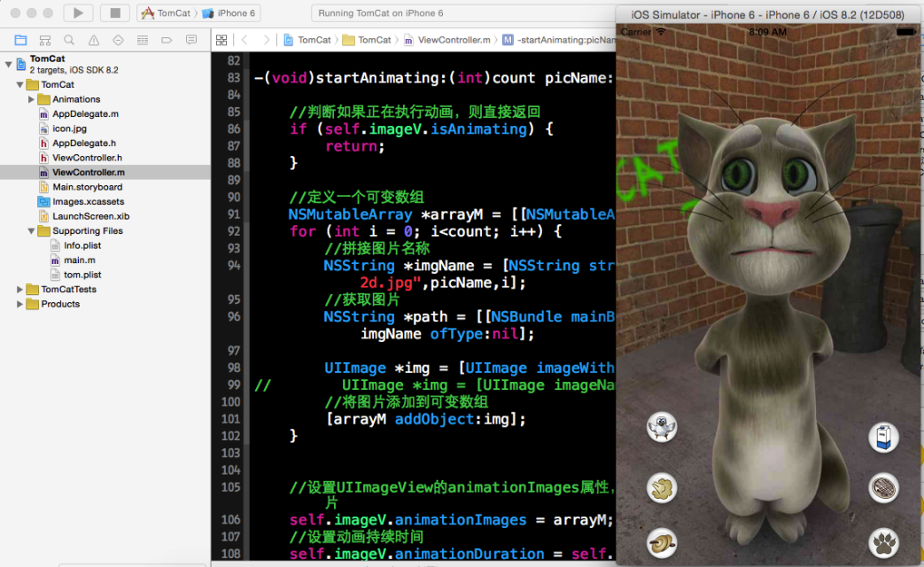This screenshot has height=567, width=924.
Task: Click 'self.imageV.animationImages = arrayM;' line
Action: 452,520
